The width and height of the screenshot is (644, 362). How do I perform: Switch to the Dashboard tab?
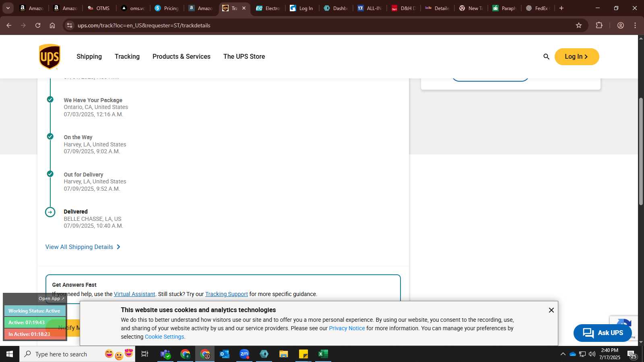(336, 8)
